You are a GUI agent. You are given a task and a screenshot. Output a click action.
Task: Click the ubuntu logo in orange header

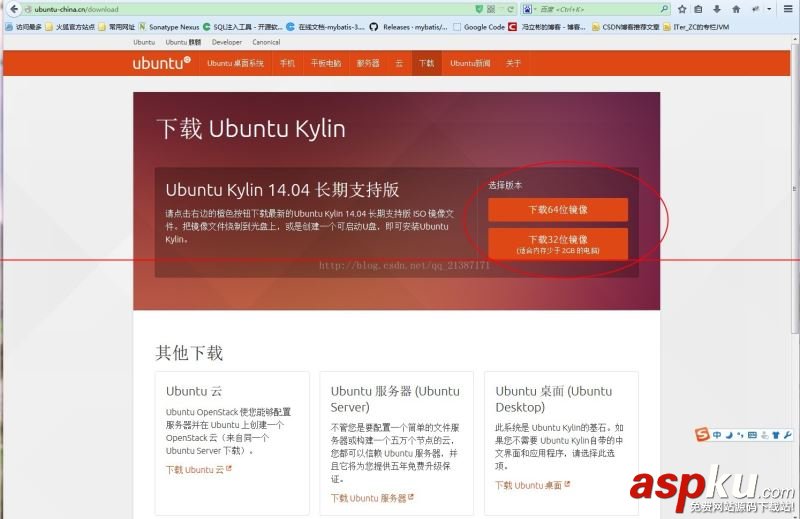click(162, 63)
